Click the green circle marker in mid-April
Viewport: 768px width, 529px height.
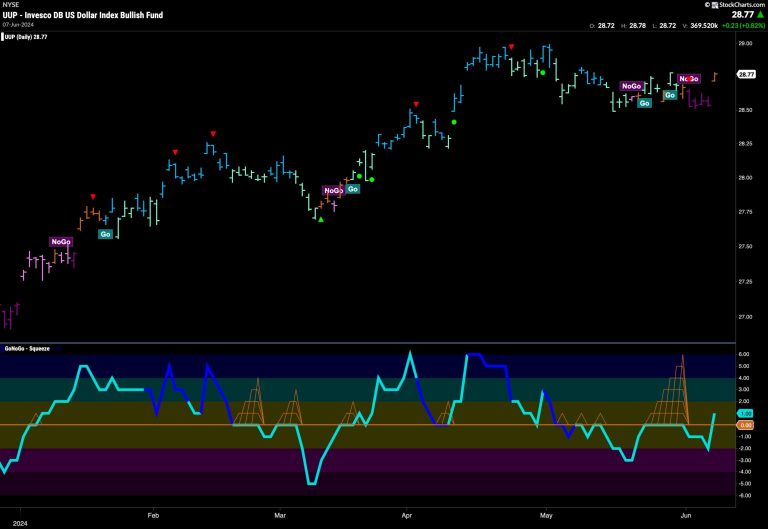click(x=454, y=122)
